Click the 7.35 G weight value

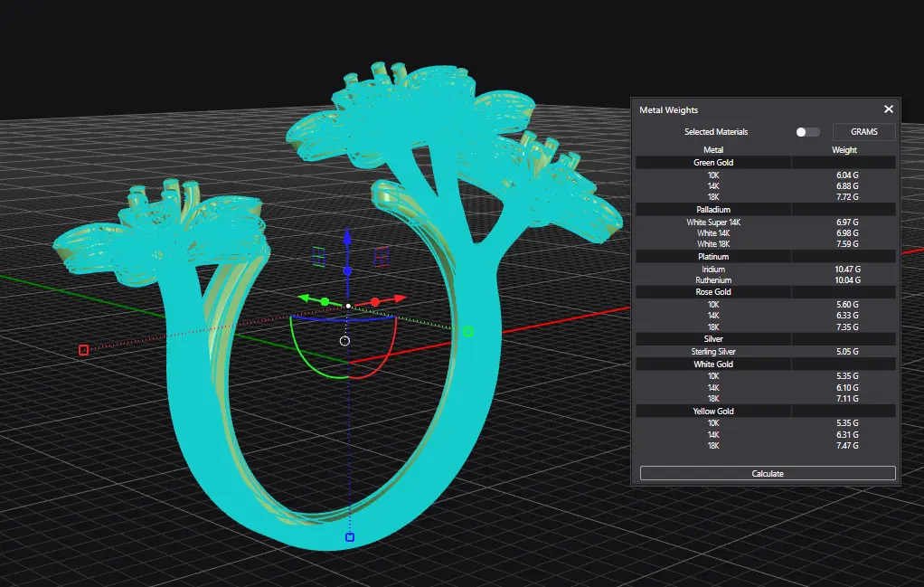[847, 327]
